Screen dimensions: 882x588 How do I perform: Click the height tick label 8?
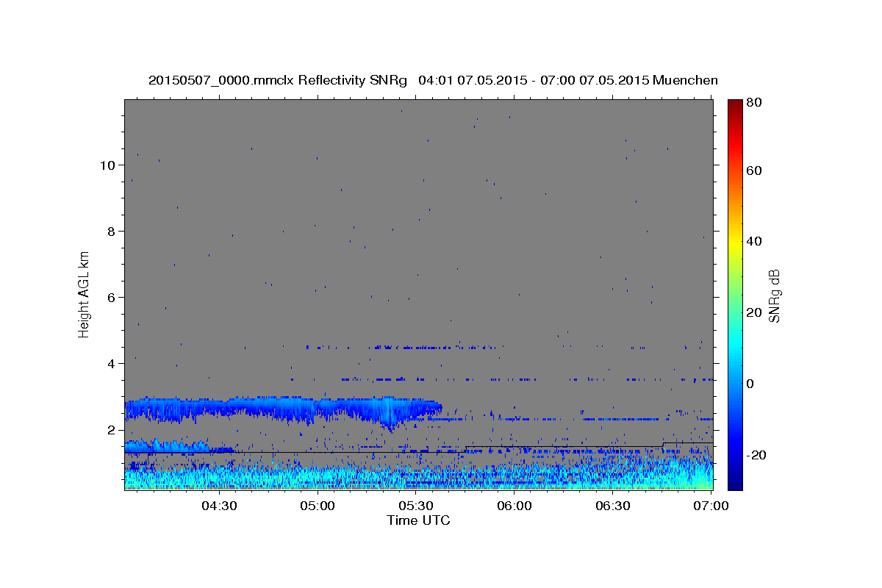point(111,232)
